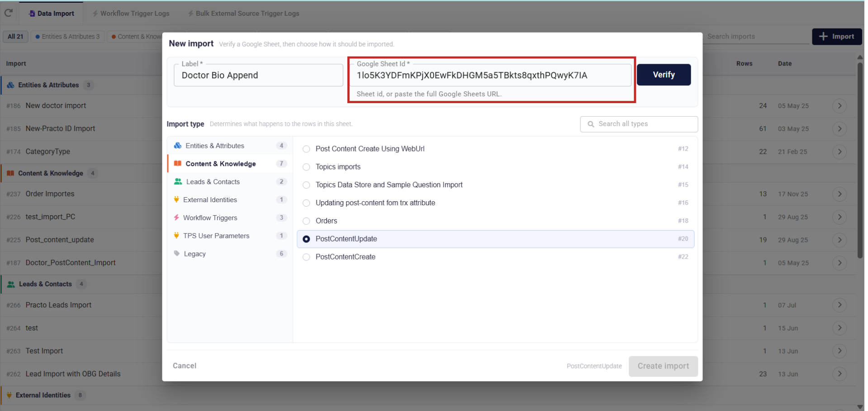Click the Leads & Contacts group header icon in the background list

coord(11,284)
